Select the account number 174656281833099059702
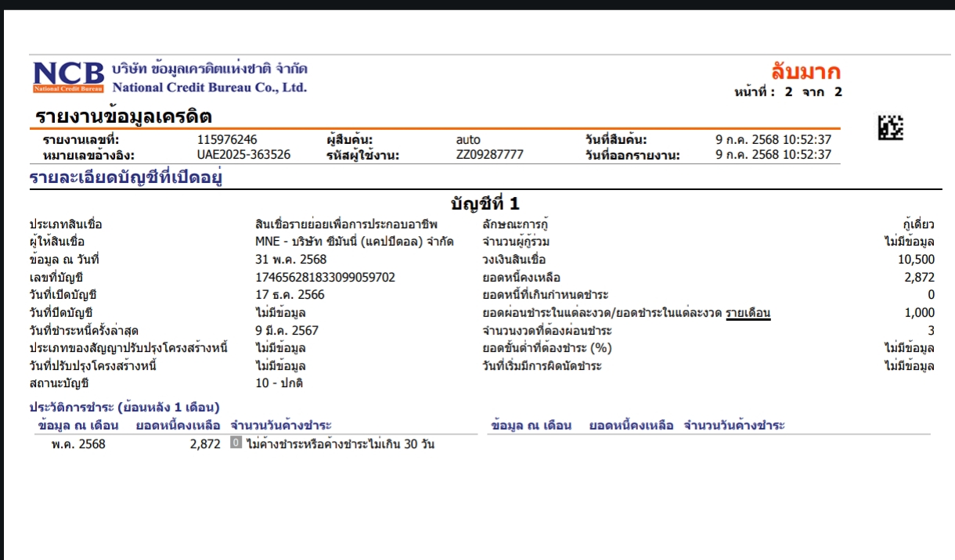The width and height of the screenshot is (955, 560). [x=326, y=277]
